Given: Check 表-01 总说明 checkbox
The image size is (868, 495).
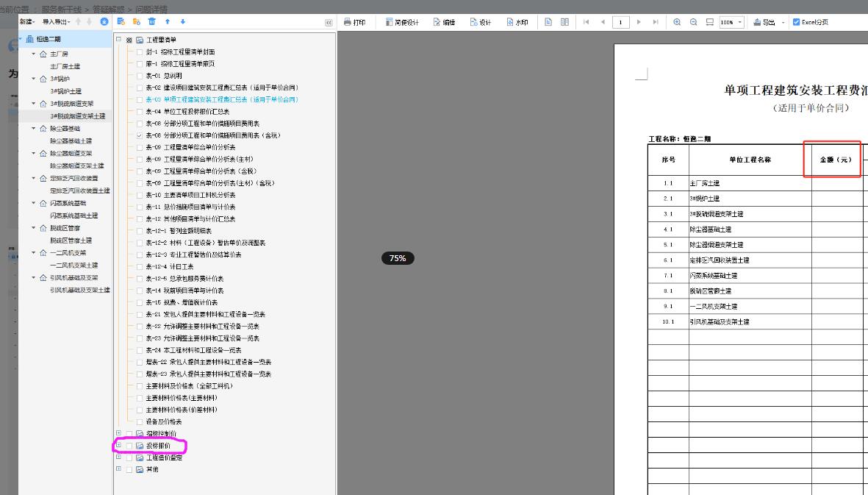Looking at the screenshot, I should [140, 76].
